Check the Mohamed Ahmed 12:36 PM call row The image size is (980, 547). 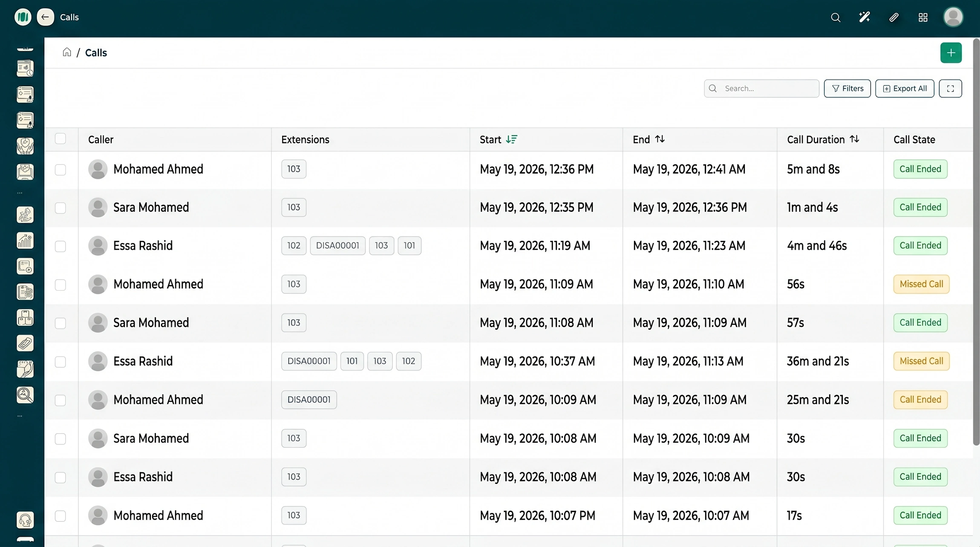(61, 170)
